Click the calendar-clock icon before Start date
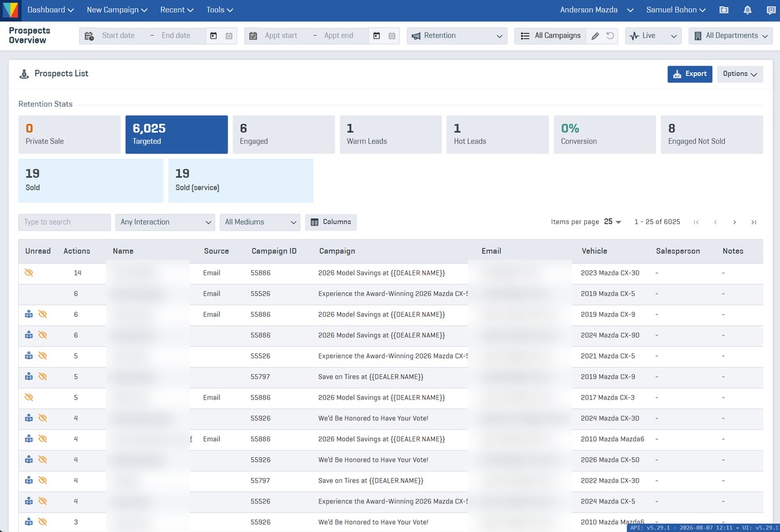The width and height of the screenshot is (780, 532). pyautogui.click(x=89, y=36)
